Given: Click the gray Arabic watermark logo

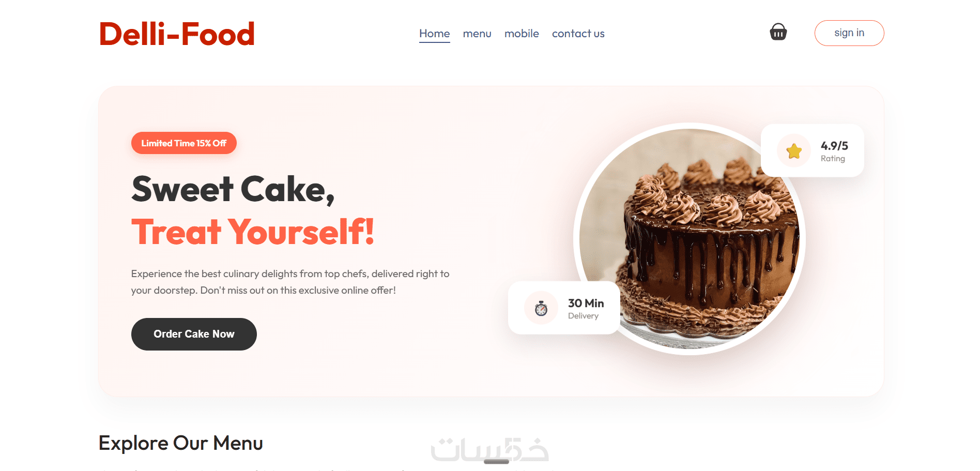Looking at the screenshot, I should coord(489,450).
